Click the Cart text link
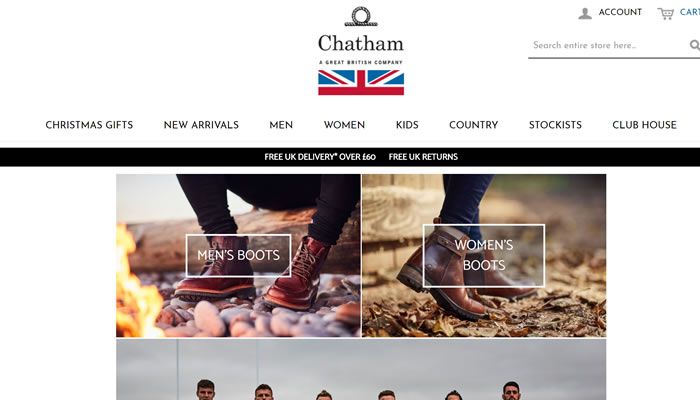Image resolution: width=700 pixels, height=400 pixels. coord(690,12)
